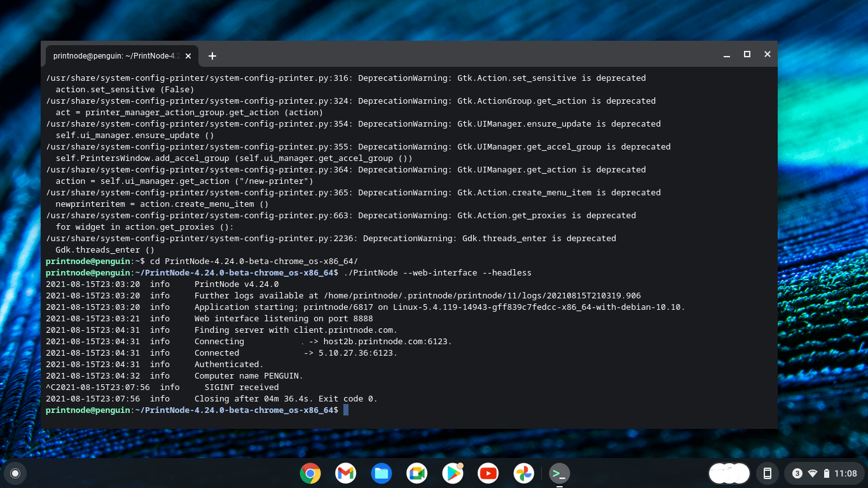Click the 'PrintNode v4.24.0' log line
Screen dimensions: 868x488
[x=237, y=284]
